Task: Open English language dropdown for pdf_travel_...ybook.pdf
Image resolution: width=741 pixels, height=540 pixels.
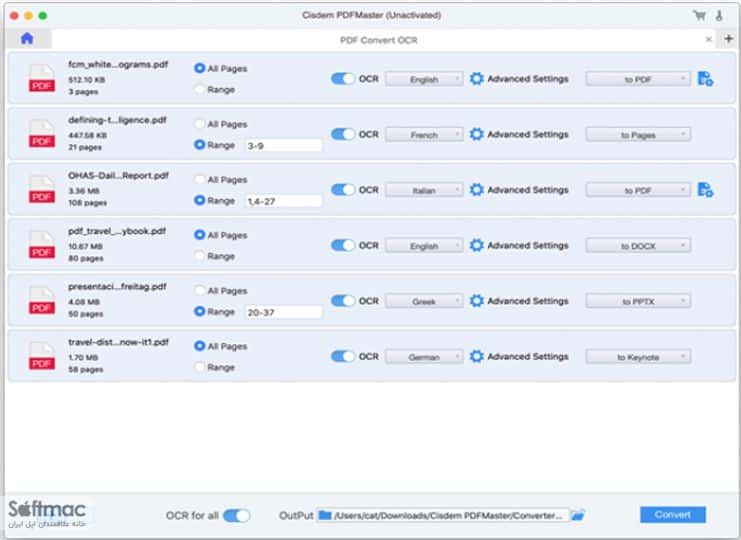Action: click(x=424, y=246)
